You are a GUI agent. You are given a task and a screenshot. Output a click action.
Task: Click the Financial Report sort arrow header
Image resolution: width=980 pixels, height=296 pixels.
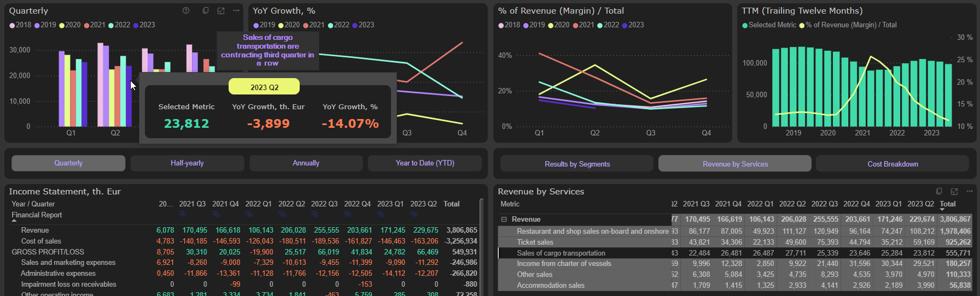(36, 215)
